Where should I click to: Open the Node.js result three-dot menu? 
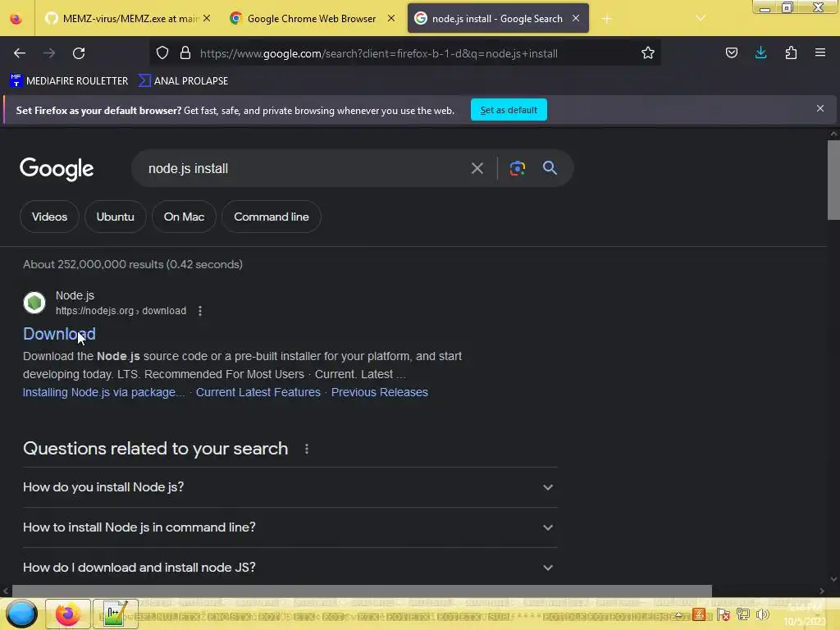[200, 311]
